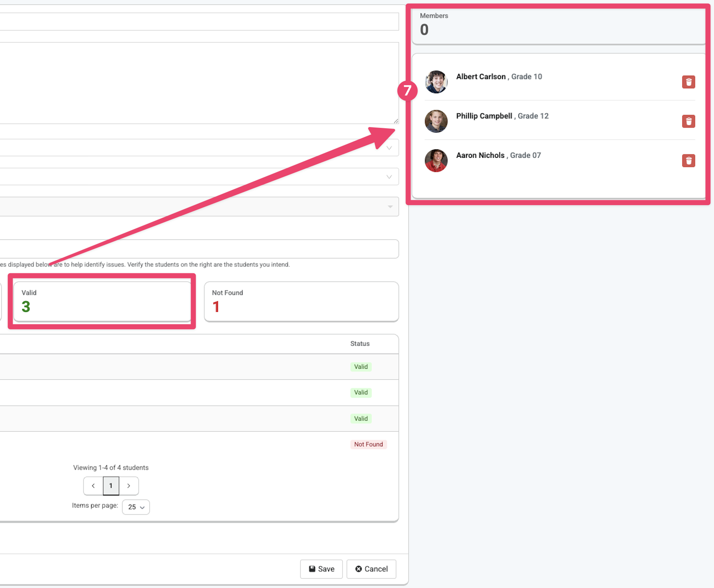Remove Phillip Campbell with trash icon
Image resolution: width=714 pixels, height=588 pixels.
click(688, 121)
